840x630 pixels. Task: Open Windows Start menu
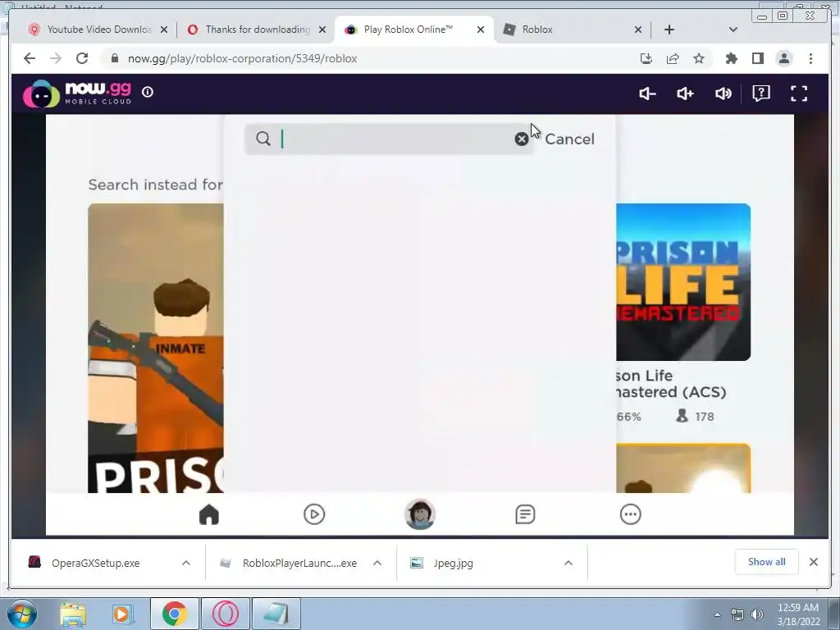(x=22, y=614)
